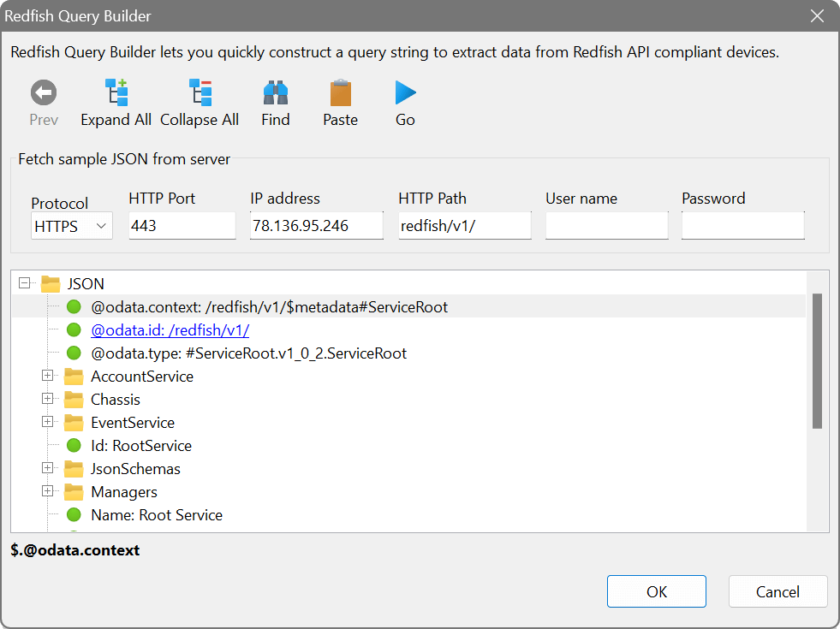Viewport: 840px width, 629px height.
Task: Select the @odata.type: #ServiceRoot.v1_0_2.ServiceRoot row
Action: pos(248,353)
